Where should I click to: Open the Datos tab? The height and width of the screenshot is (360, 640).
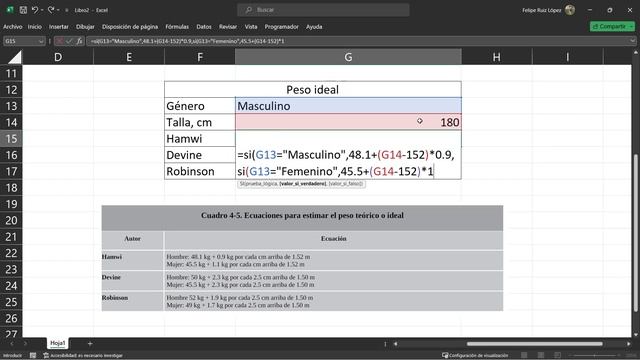point(204,27)
